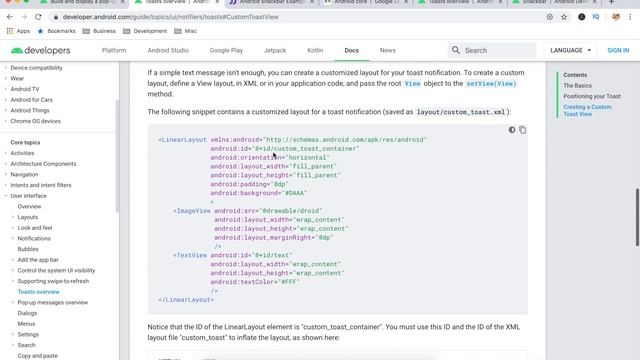Expand the Activities sidebar section
640x360 pixels.
point(22,153)
